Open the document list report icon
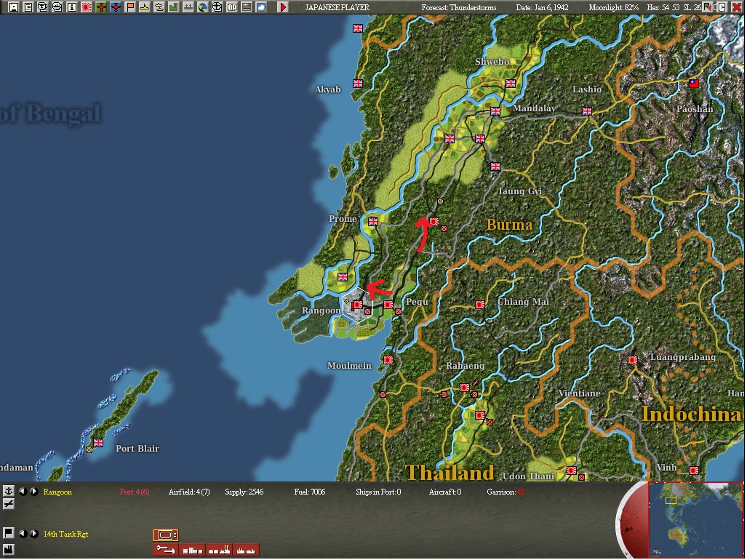Screen dimensions: 747x560 (28, 7)
